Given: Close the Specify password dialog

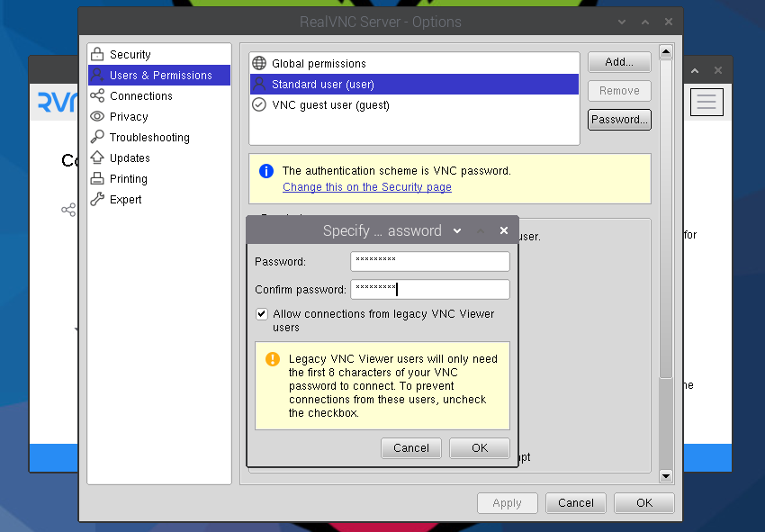Looking at the screenshot, I should click(x=504, y=230).
